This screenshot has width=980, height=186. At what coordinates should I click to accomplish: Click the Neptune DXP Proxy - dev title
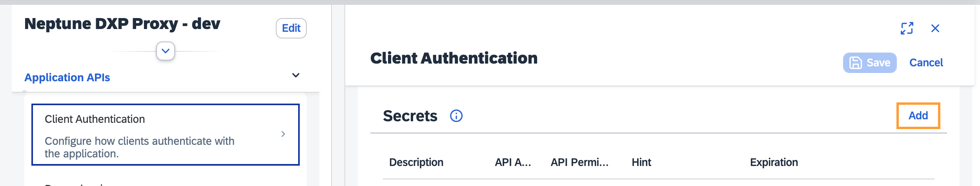(x=122, y=24)
